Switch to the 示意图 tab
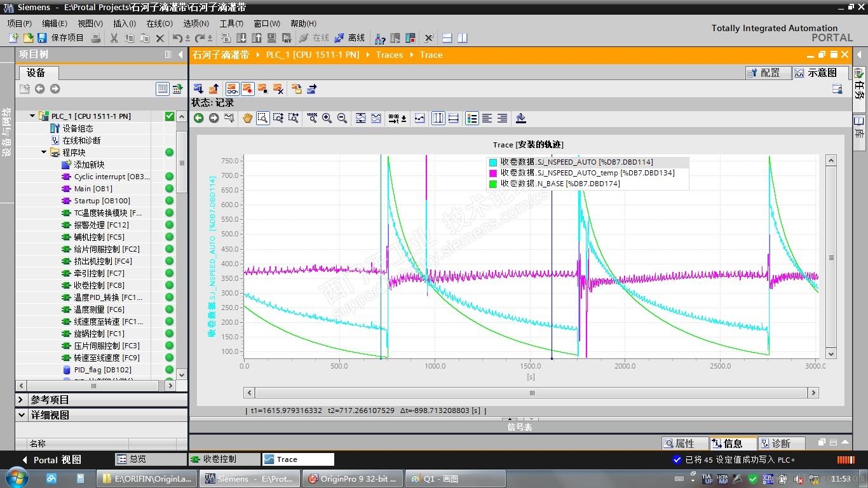The height and width of the screenshot is (488, 868). pyautogui.click(x=820, y=72)
